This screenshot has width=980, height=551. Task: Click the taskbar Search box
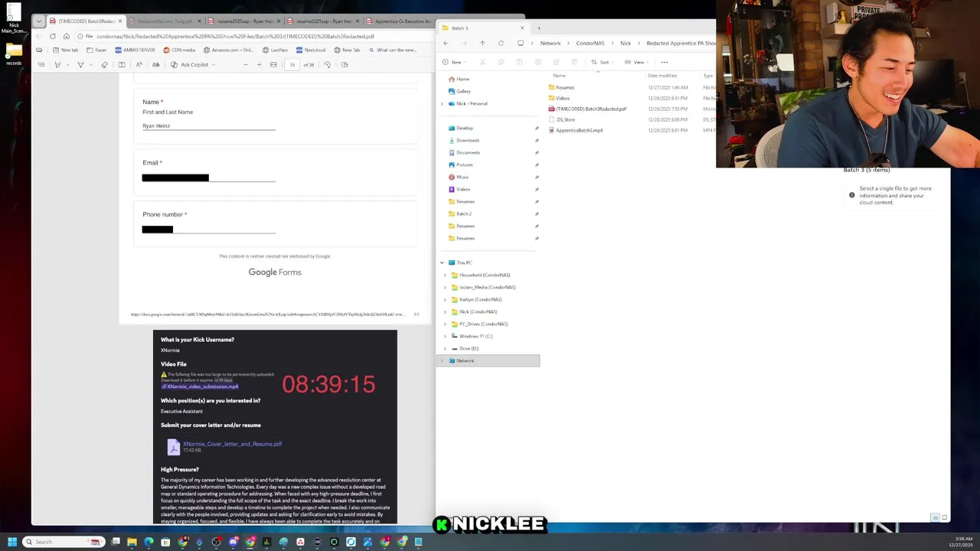click(64, 542)
